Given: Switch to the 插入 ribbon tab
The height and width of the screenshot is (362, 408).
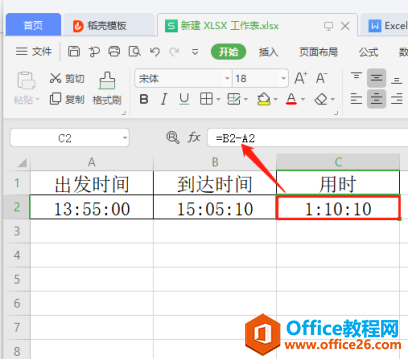Looking at the screenshot, I should click(x=268, y=52).
